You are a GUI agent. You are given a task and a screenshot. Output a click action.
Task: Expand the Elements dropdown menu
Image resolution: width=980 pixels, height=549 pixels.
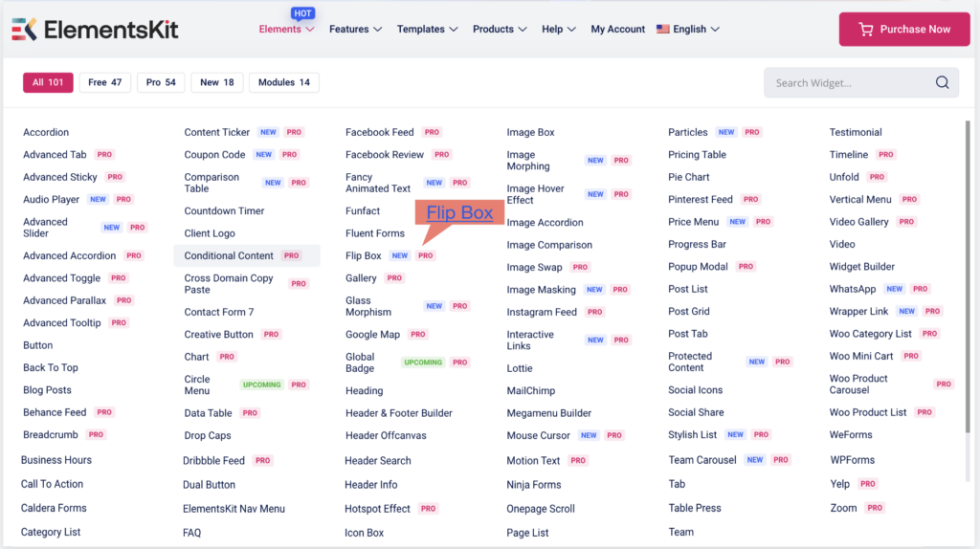click(286, 29)
